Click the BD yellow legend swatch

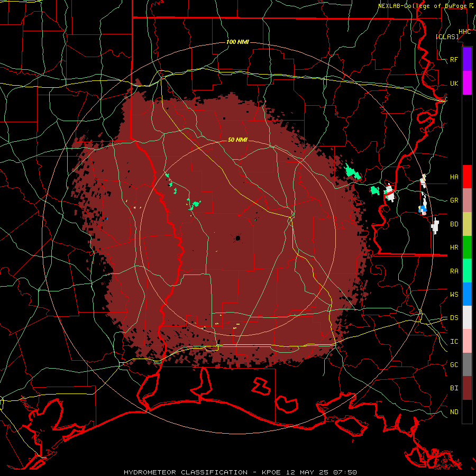tap(467, 224)
